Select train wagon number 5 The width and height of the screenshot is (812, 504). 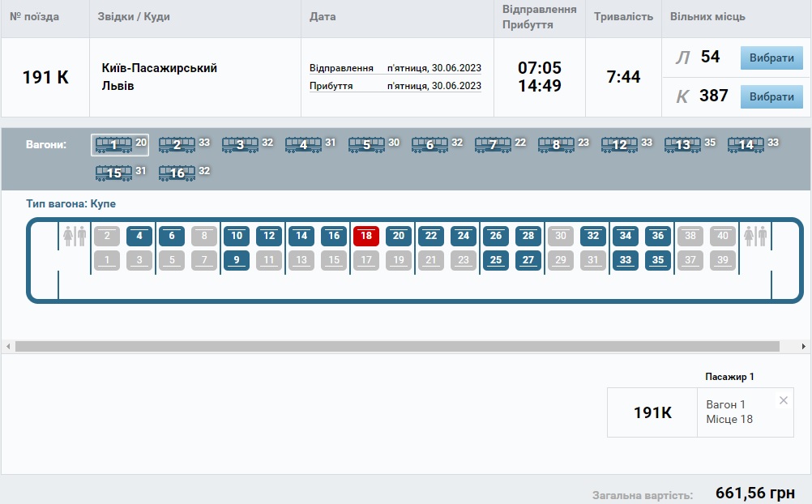(366, 145)
